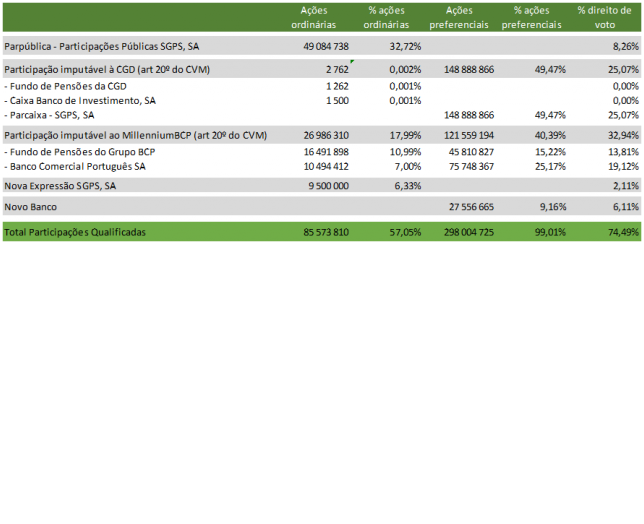
Task: Click the 9,16% cell
Action: coord(552,207)
